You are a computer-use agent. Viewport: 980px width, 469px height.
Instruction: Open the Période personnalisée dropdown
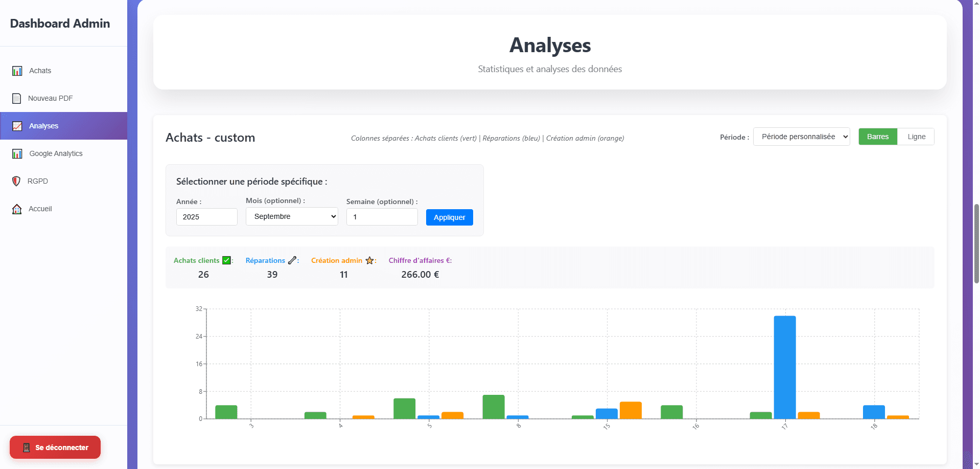point(802,137)
